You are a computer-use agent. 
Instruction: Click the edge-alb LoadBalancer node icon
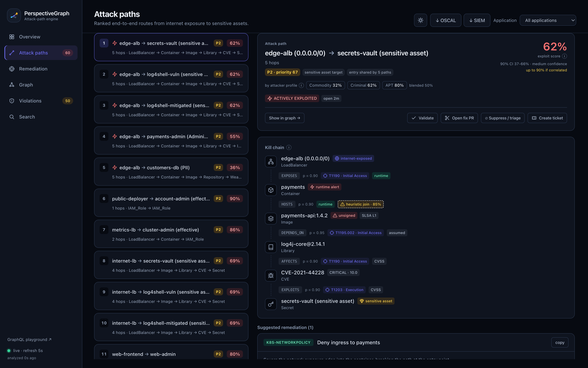pos(271,162)
